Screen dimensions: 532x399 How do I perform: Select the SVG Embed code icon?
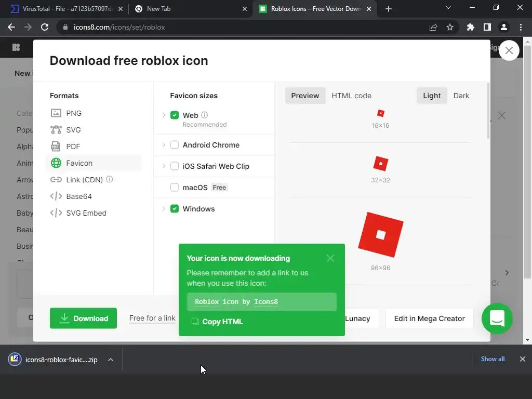point(56,212)
